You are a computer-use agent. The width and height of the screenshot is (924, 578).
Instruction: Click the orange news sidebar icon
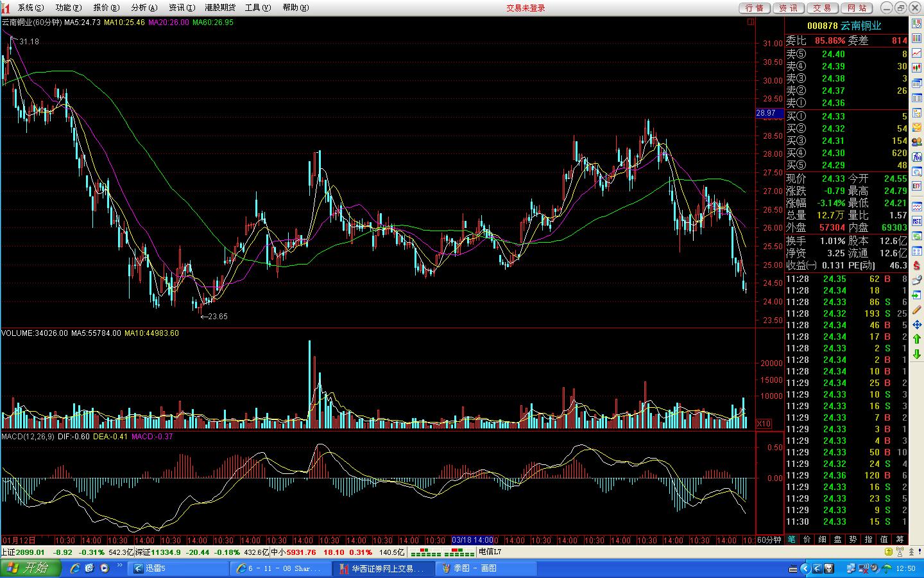[x=916, y=127]
